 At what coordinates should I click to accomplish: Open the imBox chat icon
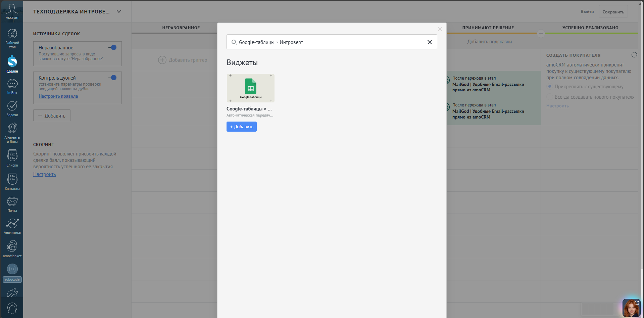click(12, 87)
